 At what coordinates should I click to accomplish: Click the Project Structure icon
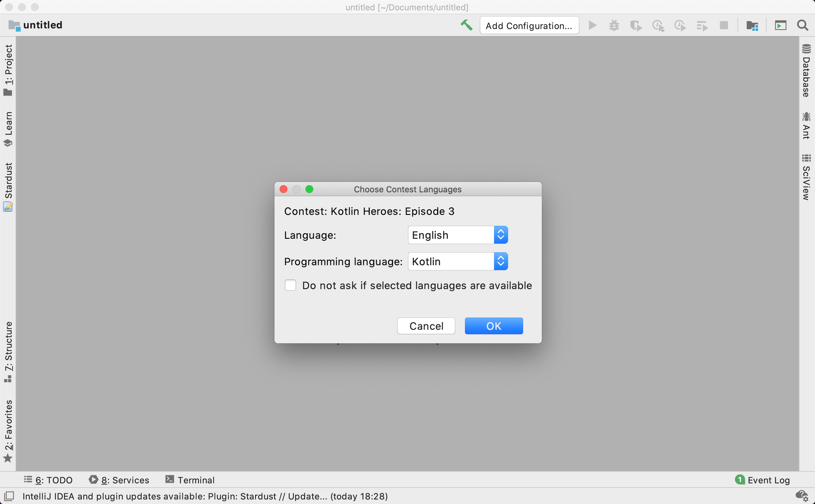pyautogui.click(x=752, y=25)
